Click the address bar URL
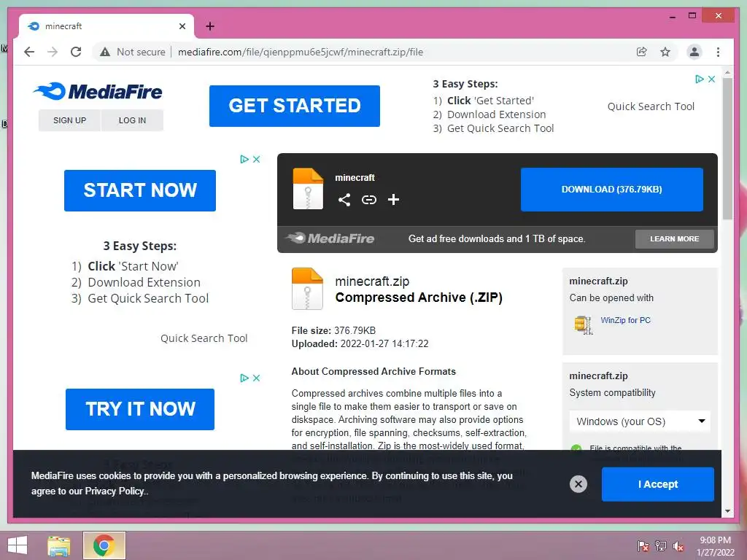 301,52
